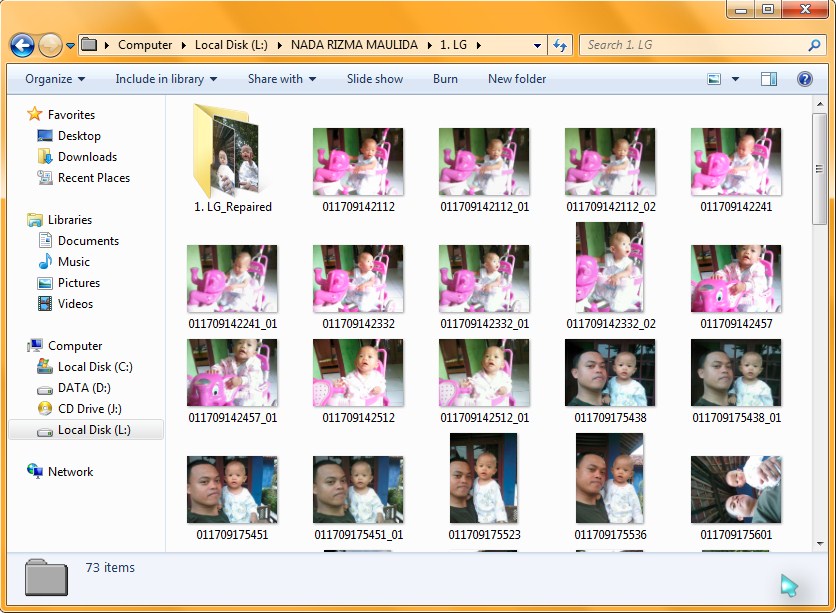Open the address bar history dropdown

coord(537,46)
